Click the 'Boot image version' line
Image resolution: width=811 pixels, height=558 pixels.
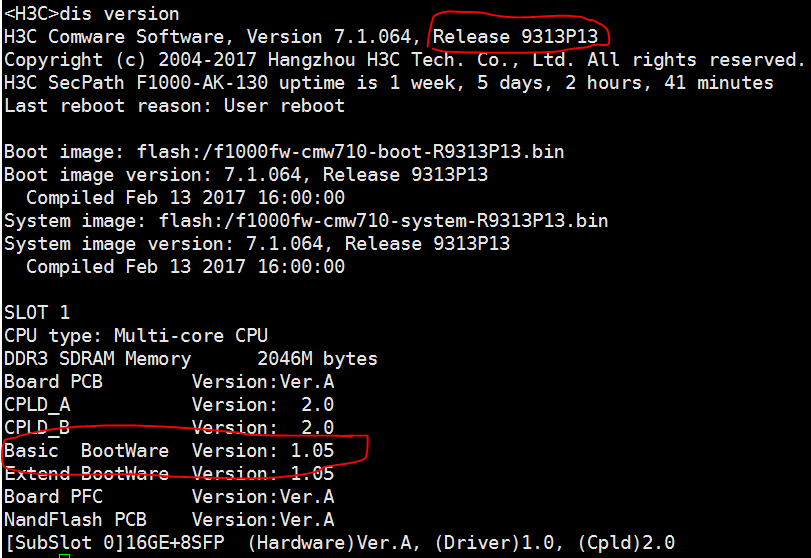coord(246,175)
